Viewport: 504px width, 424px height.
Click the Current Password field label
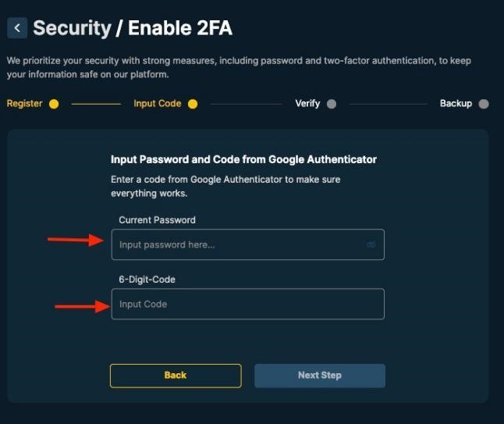pos(157,220)
